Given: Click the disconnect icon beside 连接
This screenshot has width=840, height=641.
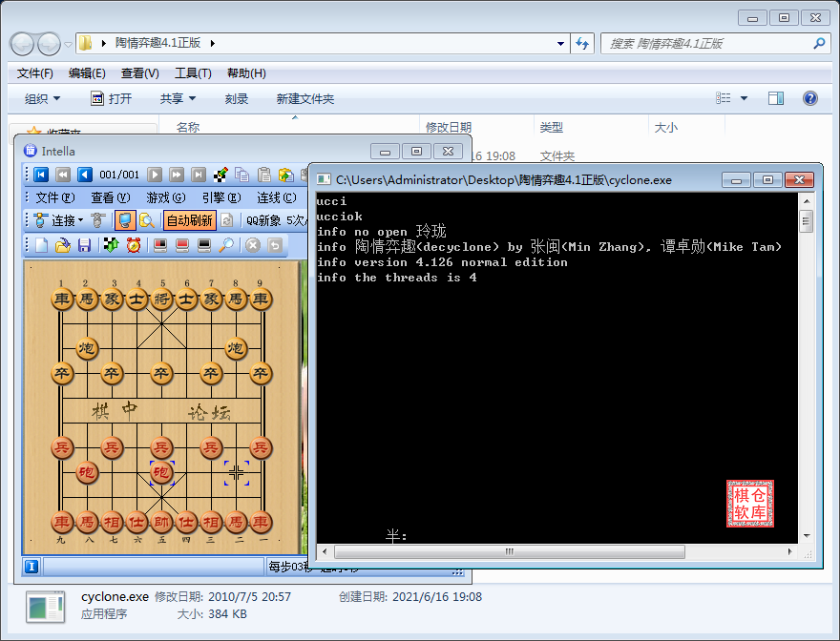Looking at the screenshot, I should (x=98, y=220).
